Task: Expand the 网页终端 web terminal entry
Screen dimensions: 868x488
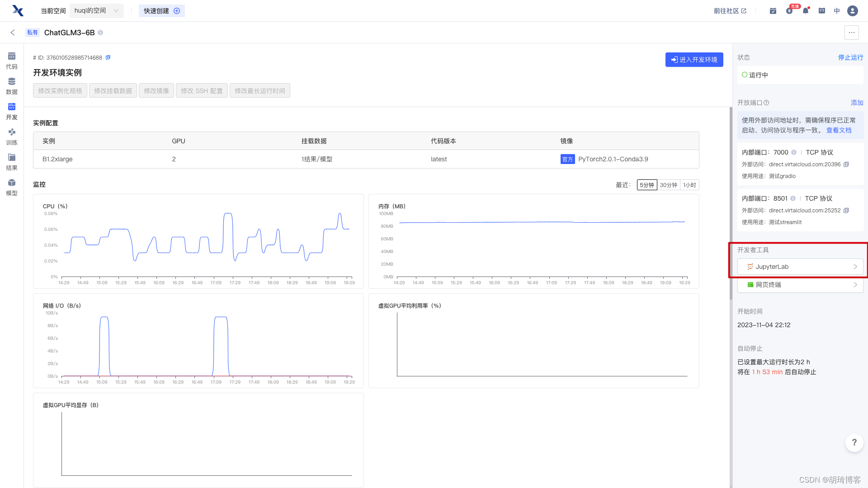Action: (x=800, y=285)
